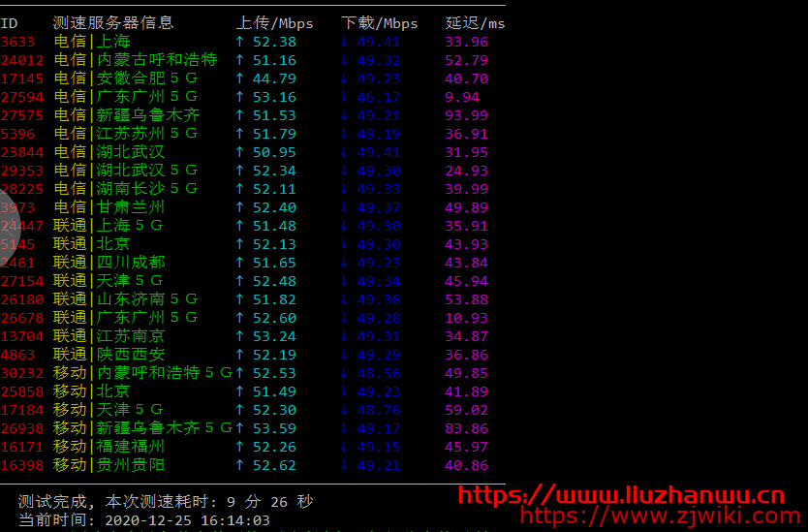This screenshot has width=808, height=532.
Task: Click download value 46.17
Action: pos(379,97)
